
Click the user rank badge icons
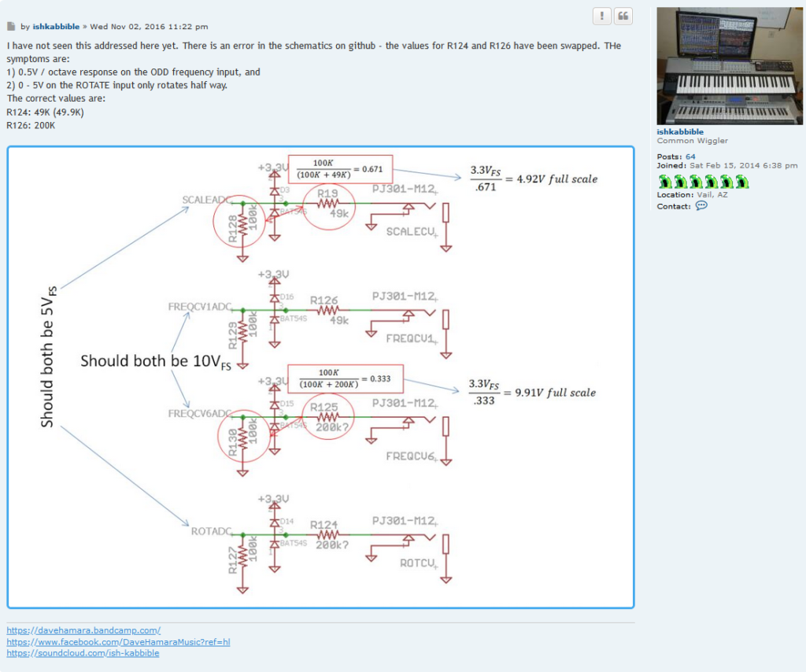[703, 181]
